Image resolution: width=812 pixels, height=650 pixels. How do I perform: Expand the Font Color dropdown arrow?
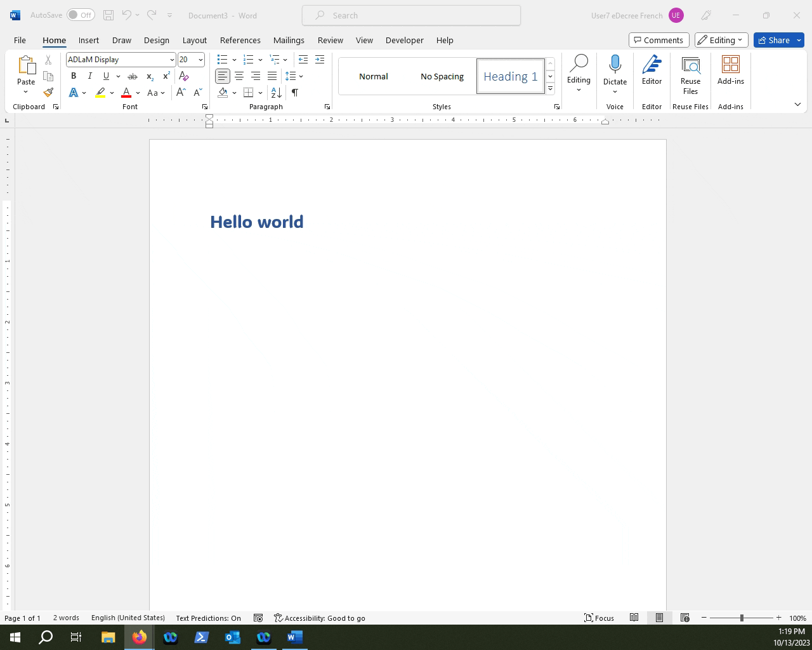click(138, 93)
